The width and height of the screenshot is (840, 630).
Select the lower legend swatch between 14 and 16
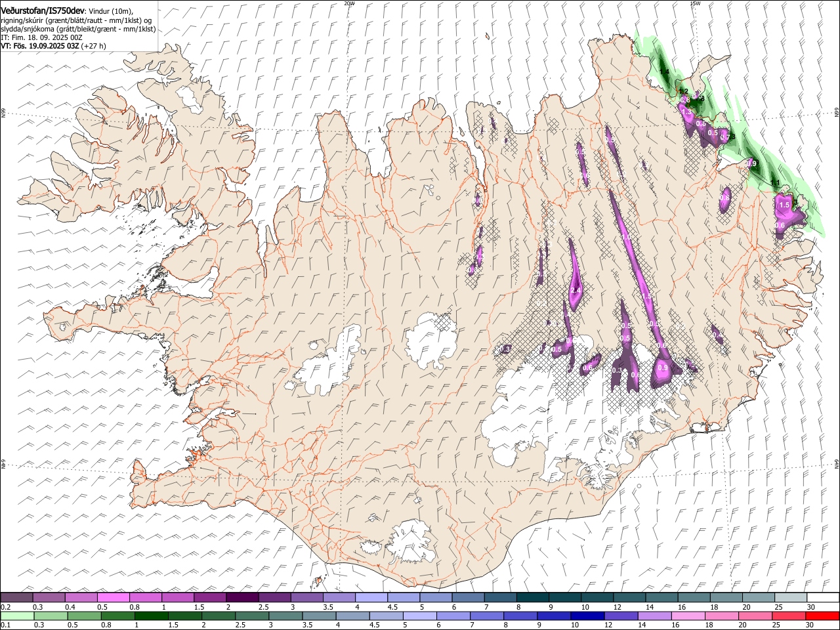pos(654,616)
